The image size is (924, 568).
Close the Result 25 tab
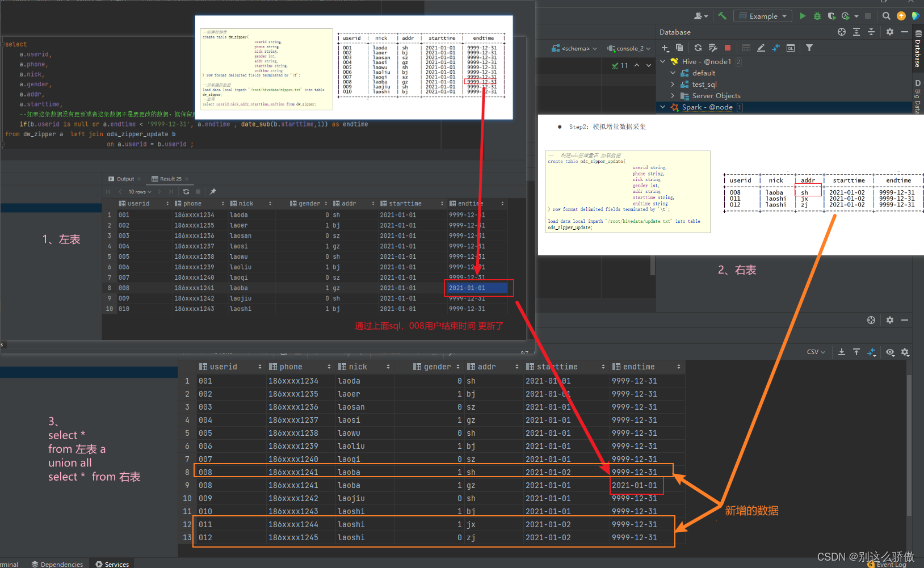point(186,179)
